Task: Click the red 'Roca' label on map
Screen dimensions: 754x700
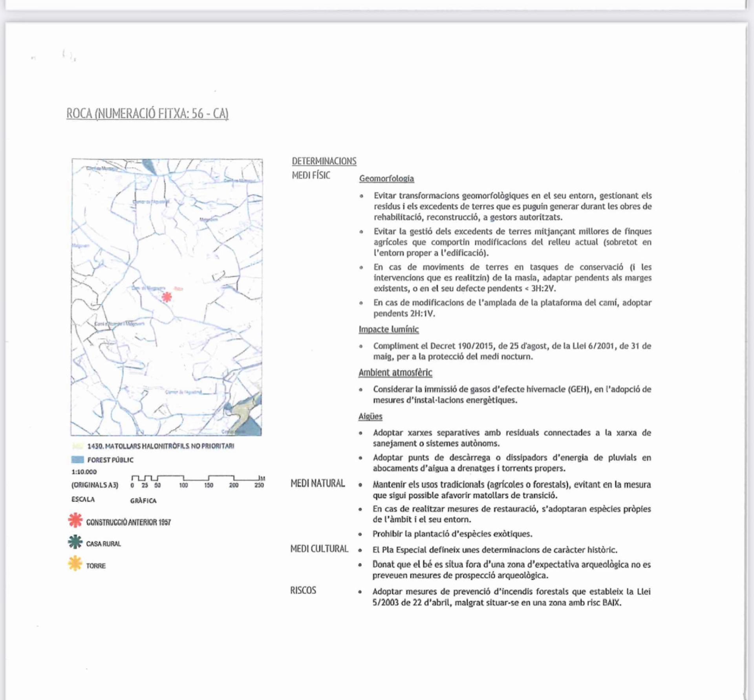Action: 179,289
